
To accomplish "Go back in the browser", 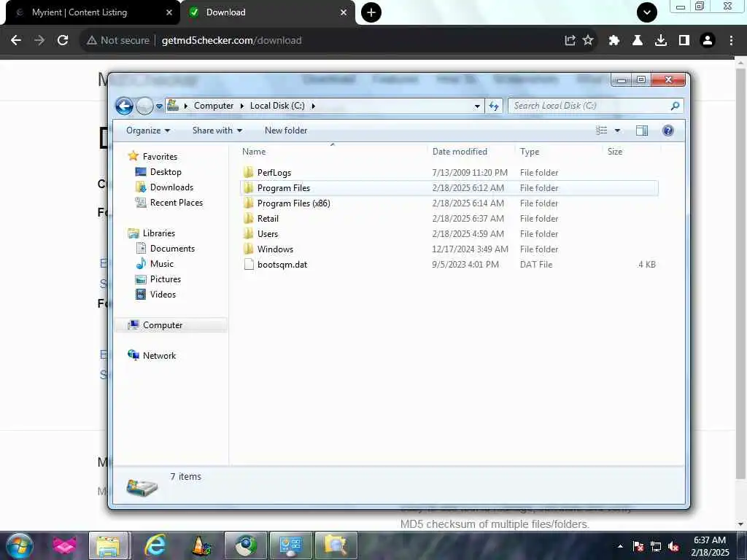I will (16, 41).
